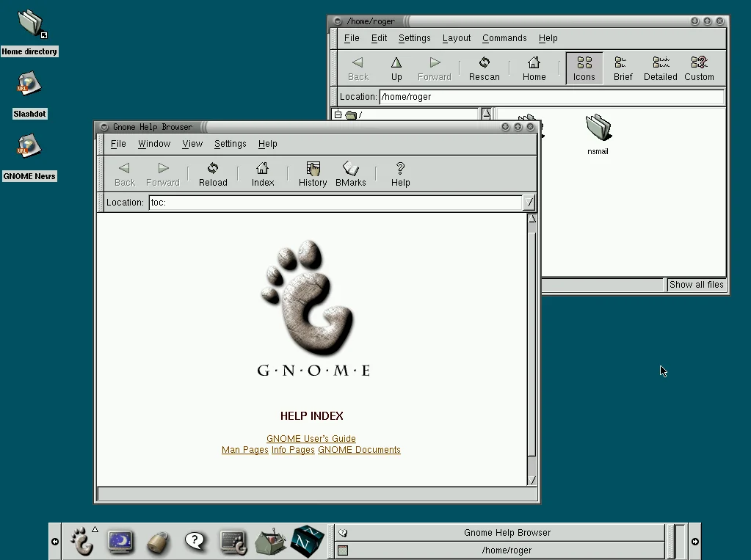The width and height of the screenshot is (751, 560).
Task: Rescan the /home/roger directory
Action: (x=485, y=69)
